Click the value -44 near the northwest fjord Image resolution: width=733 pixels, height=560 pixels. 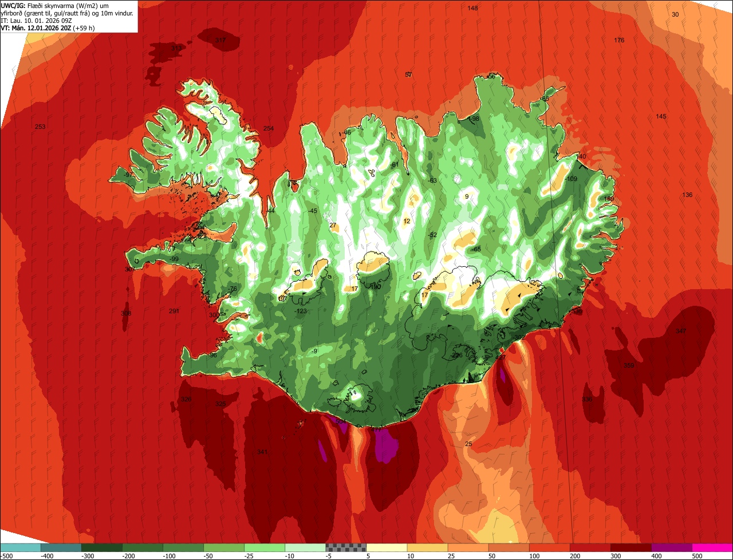270,211
